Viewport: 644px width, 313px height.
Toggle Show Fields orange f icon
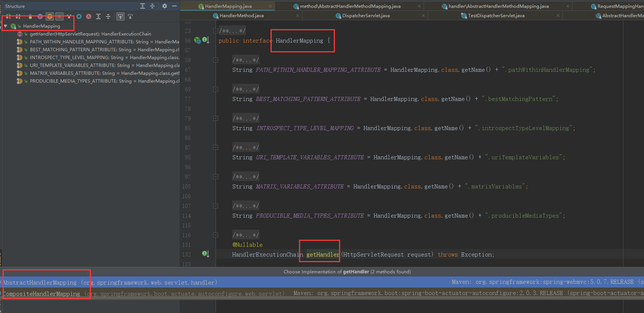coord(50,16)
